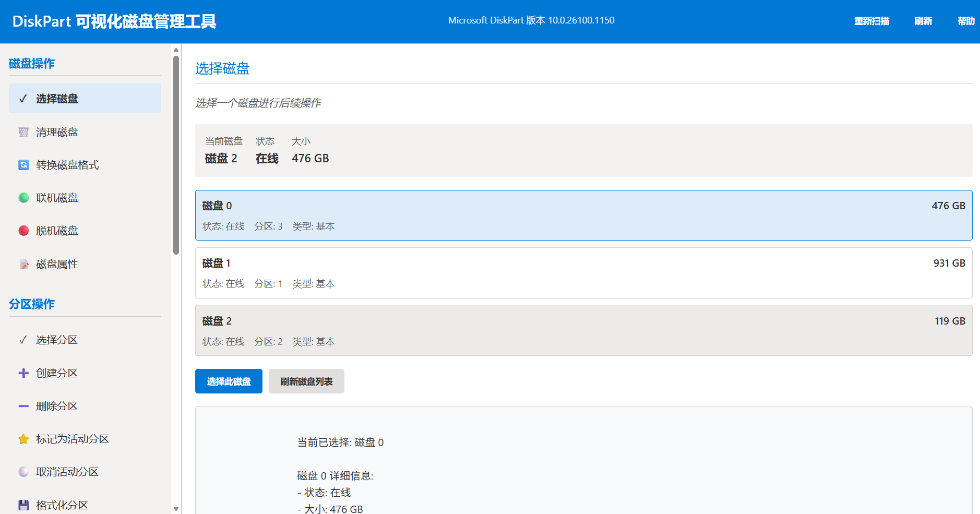Click the floppy disk icon for 格式化分区

click(x=23, y=505)
